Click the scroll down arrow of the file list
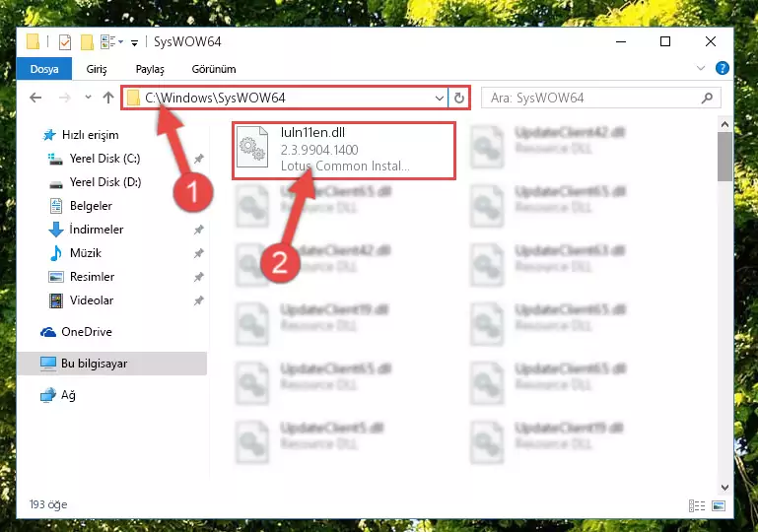758x532 pixels. click(x=724, y=487)
